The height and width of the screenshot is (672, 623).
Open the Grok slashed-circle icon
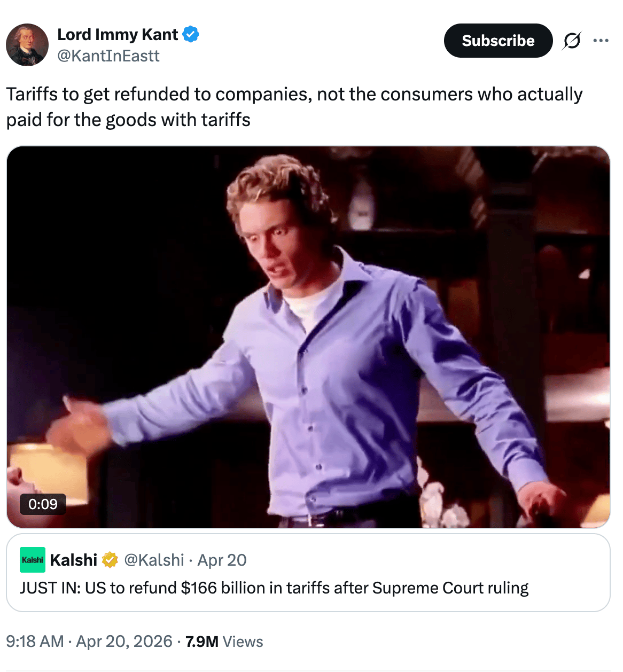coord(572,41)
